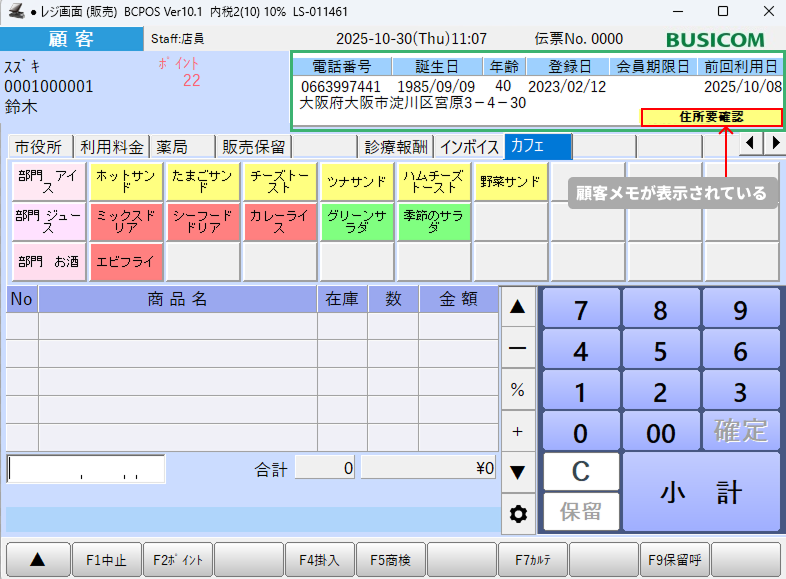The width and height of the screenshot is (786, 579).
Task: Click the 住所要確認 customer memo label
Action: (x=711, y=117)
